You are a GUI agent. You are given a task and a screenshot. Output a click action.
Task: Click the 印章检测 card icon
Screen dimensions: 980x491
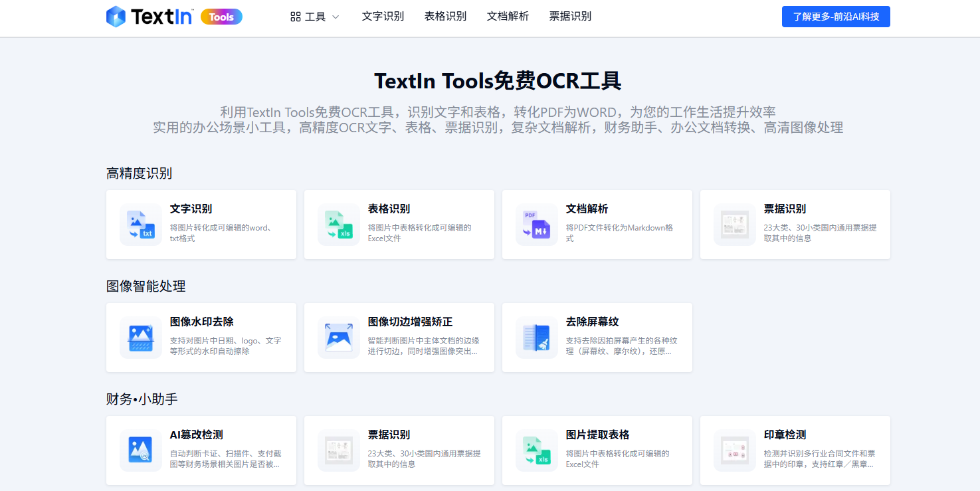pos(735,450)
